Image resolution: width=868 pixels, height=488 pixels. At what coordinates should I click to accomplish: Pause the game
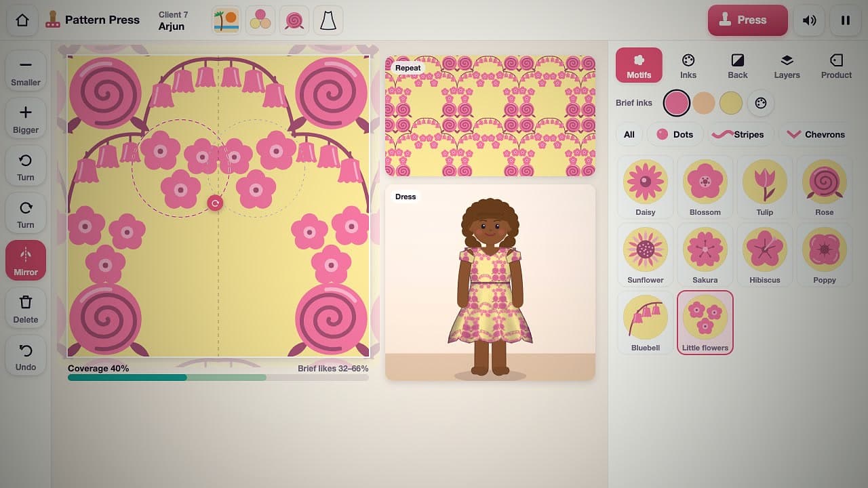pyautogui.click(x=846, y=20)
